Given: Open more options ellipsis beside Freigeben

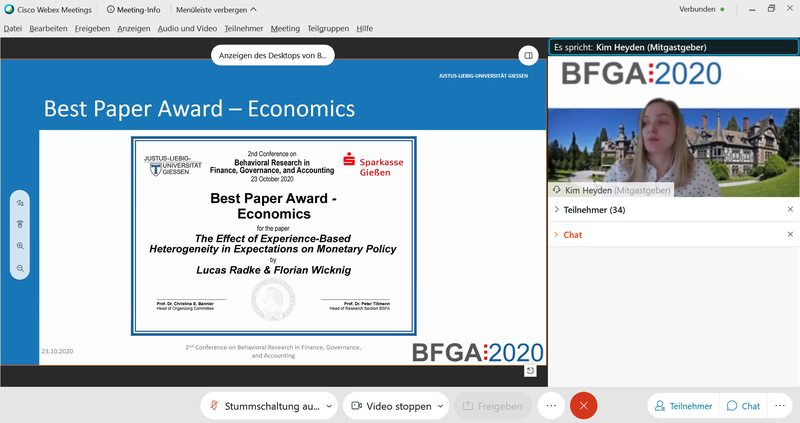Looking at the screenshot, I should [551, 406].
